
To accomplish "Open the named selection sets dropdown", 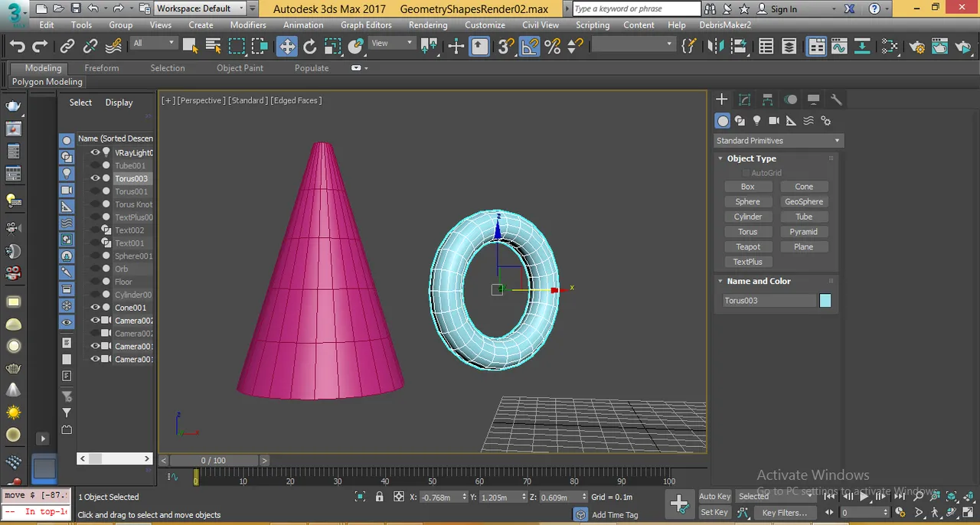I will coord(632,44).
